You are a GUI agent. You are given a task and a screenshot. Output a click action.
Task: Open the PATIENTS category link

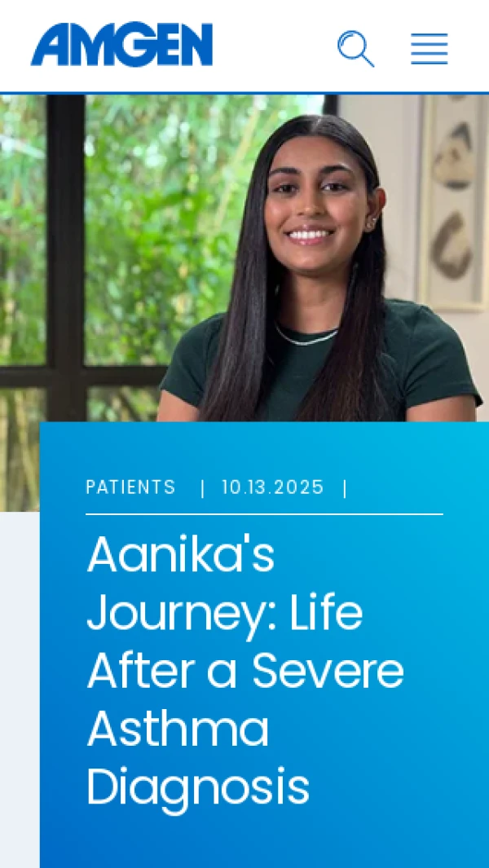(130, 487)
